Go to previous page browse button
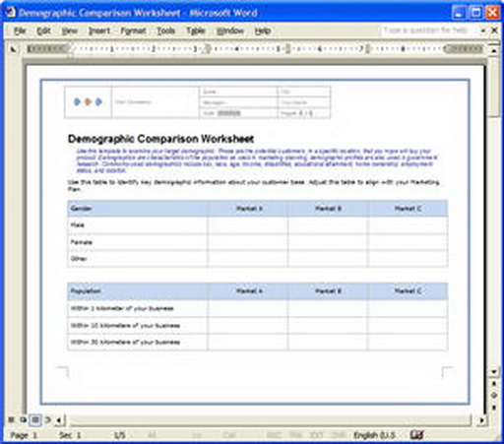Image resolution: width=504 pixels, height=444 pixels. [x=494, y=384]
